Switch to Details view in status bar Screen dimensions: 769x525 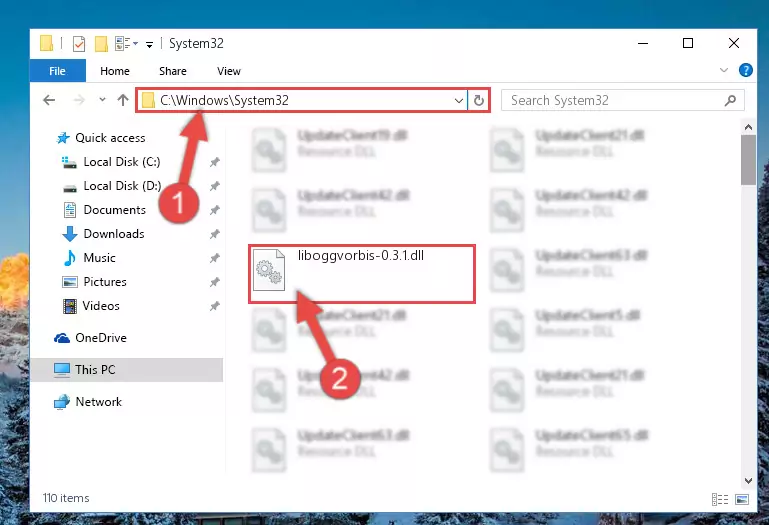(x=719, y=499)
